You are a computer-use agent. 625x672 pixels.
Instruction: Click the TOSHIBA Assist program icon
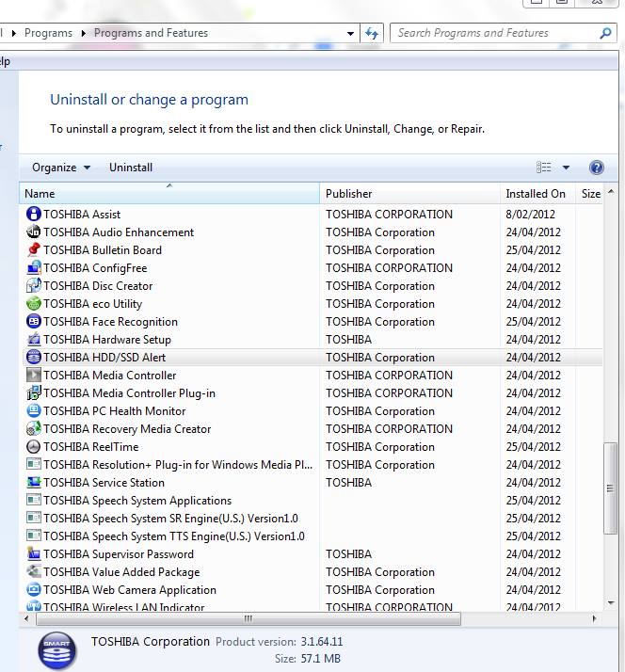[34, 215]
